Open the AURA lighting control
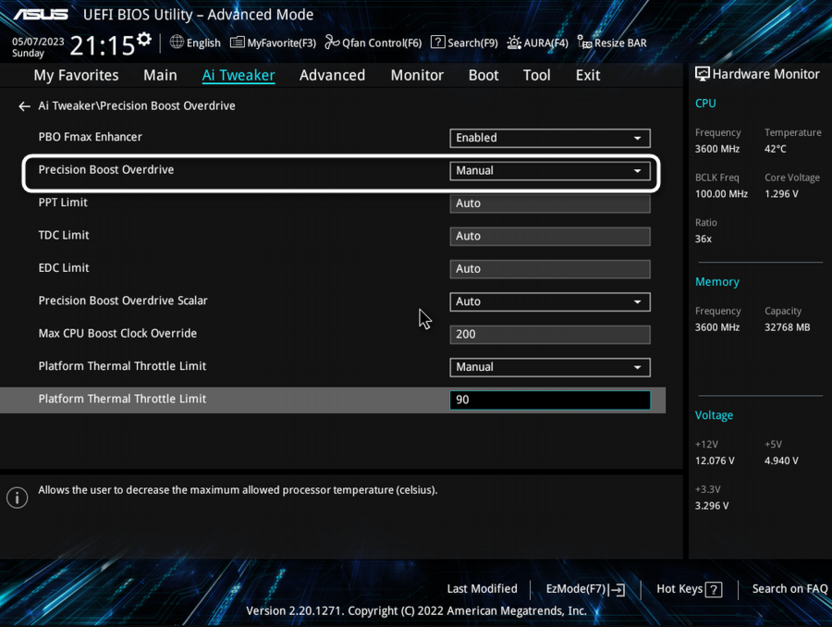Screen dimensions: 832x627 [536, 42]
